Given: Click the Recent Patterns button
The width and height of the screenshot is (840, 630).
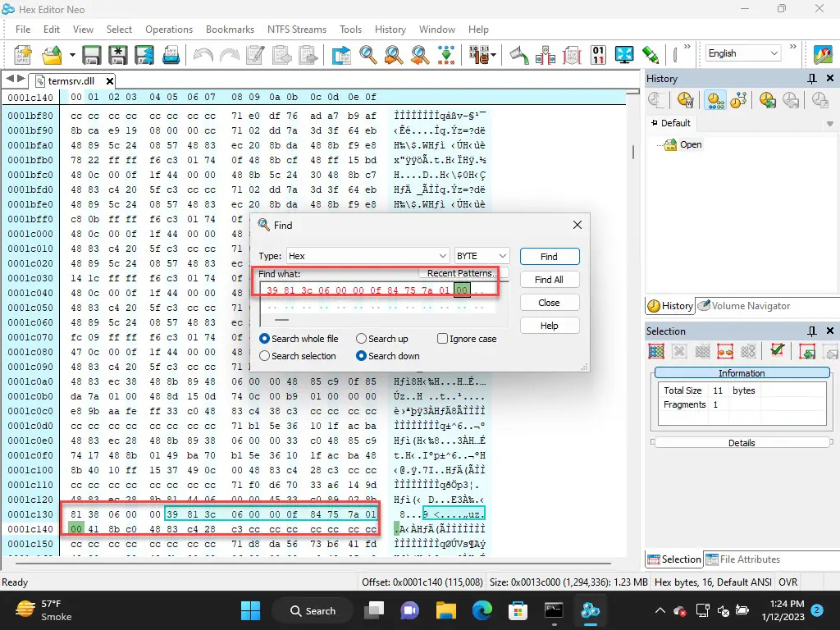Looking at the screenshot, I should [460, 273].
